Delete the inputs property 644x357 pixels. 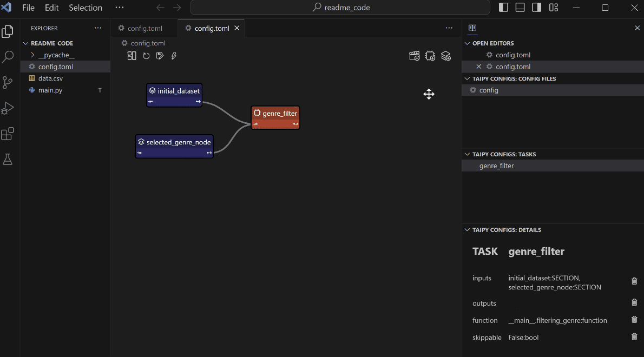[x=634, y=281]
